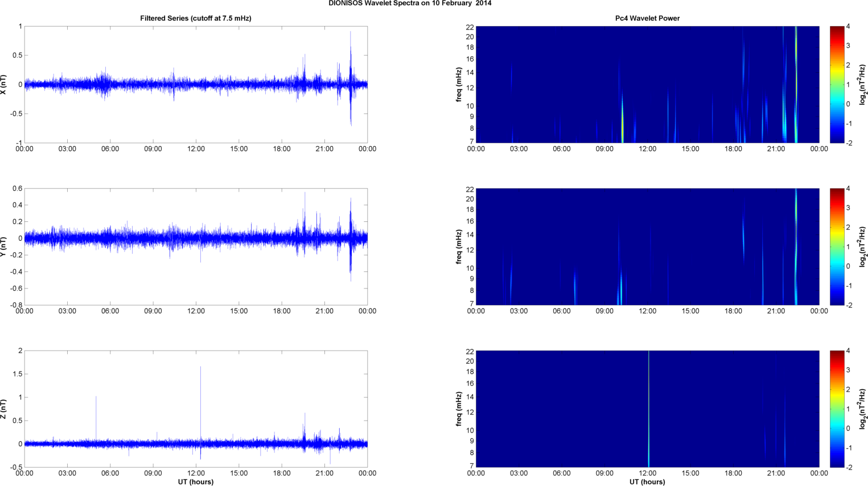
Task: Select the "Filtered Series (cutoff at 7.5 mHz)" heading
Action: pyautogui.click(x=196, y=18)
